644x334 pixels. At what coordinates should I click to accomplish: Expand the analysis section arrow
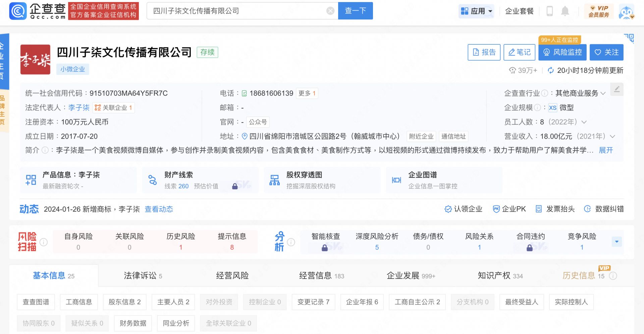[616, 242]
